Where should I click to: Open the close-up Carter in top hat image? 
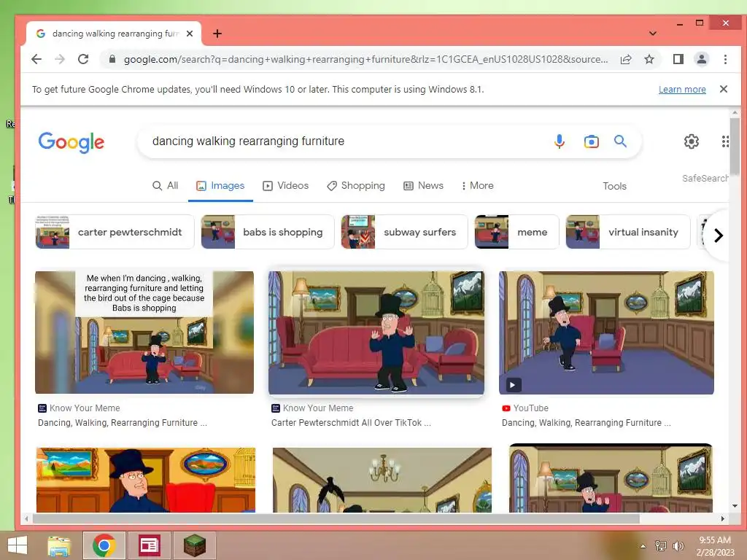146,480
